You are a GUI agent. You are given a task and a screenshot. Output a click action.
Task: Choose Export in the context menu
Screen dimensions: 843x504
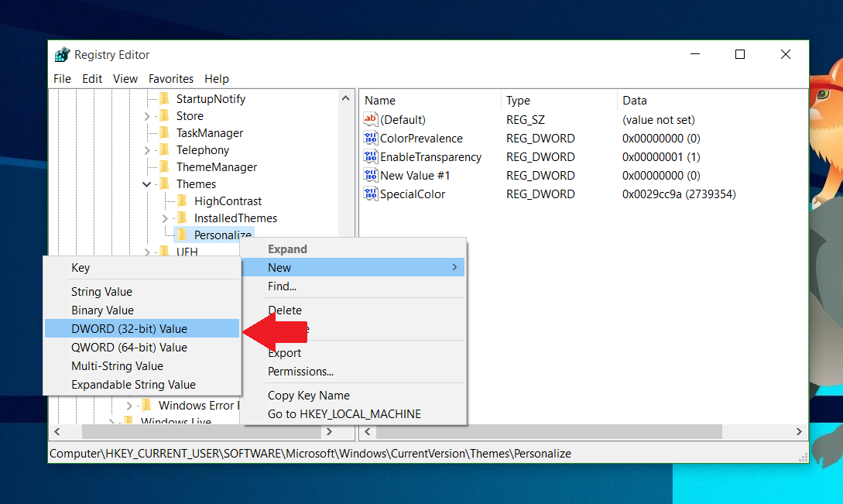pyautogui.click(x=355, y=353)
